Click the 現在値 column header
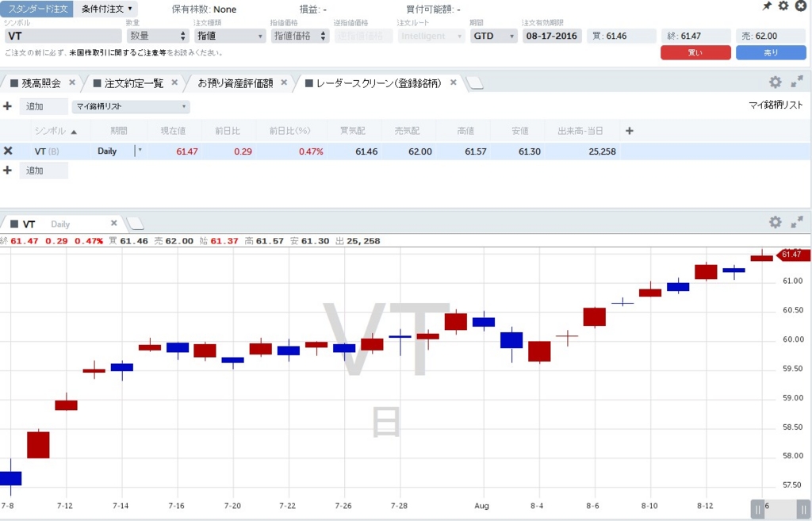 tap(173, 131)
